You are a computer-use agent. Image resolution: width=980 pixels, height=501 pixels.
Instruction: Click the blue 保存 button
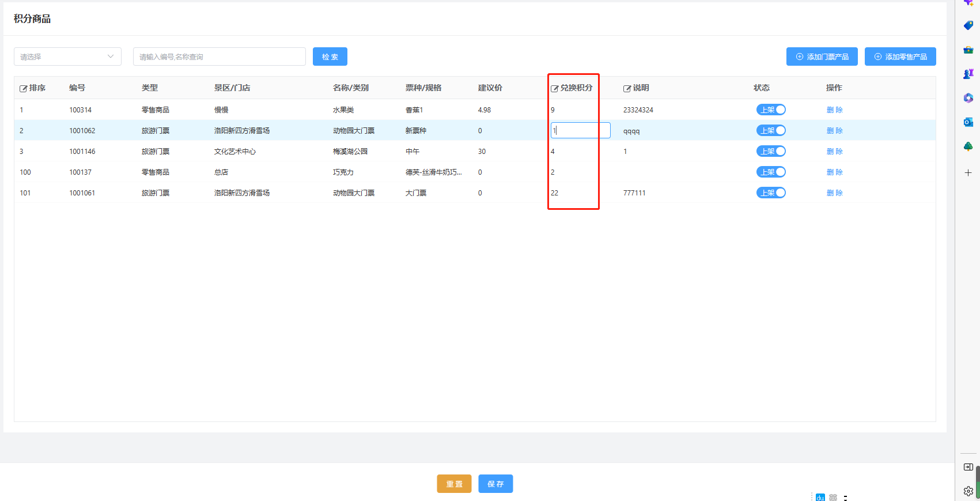click(x=495, y=484)
